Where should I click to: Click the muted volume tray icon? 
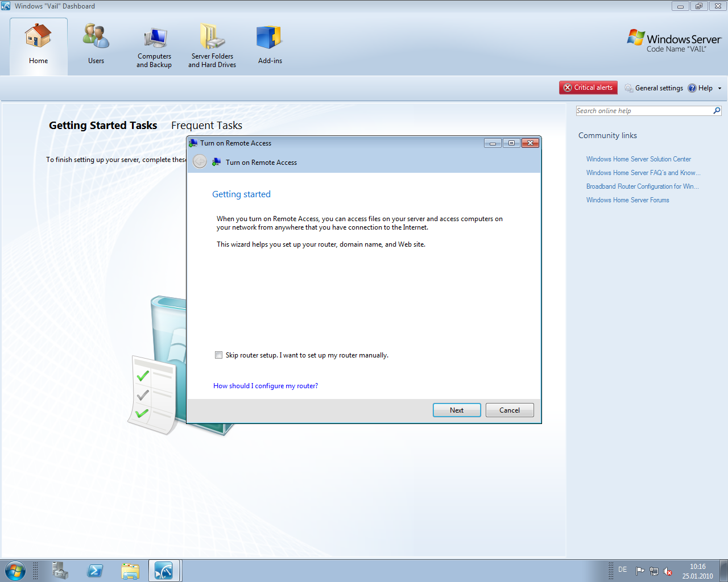pos(668,571)
